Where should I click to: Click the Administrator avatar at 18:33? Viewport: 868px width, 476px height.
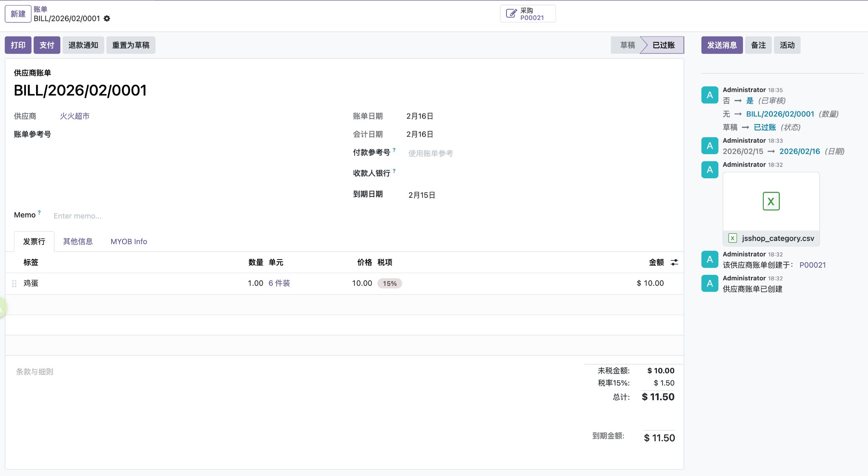click(709, 146)
